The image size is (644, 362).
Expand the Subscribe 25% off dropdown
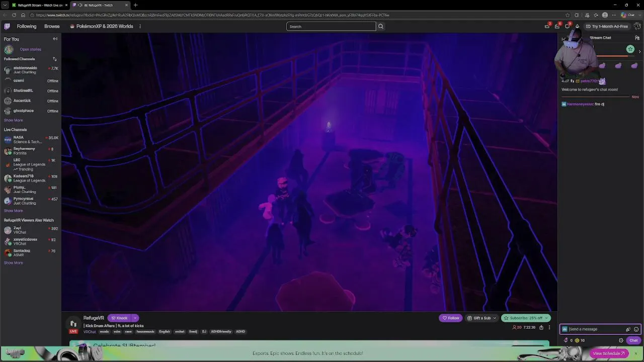click(547, 318)
